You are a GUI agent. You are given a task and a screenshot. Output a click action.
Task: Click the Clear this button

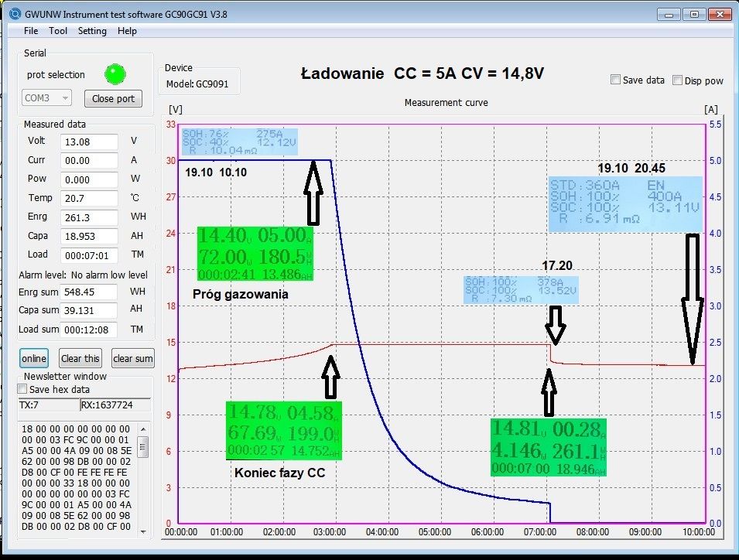click(x=80, y=358)
